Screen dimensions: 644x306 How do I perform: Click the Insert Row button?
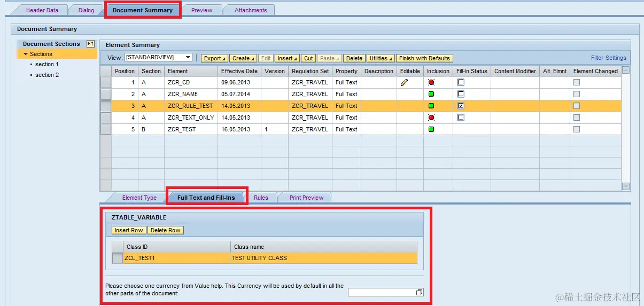(x=129, y=230)
